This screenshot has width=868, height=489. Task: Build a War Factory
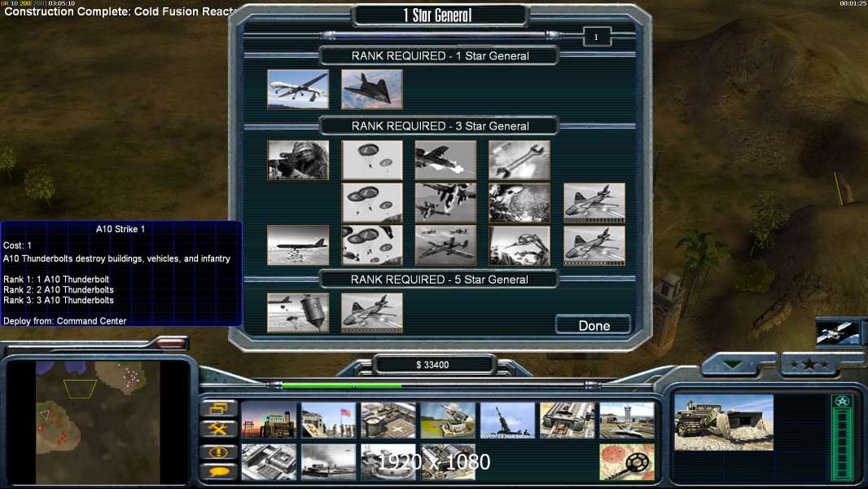[568, 421]
